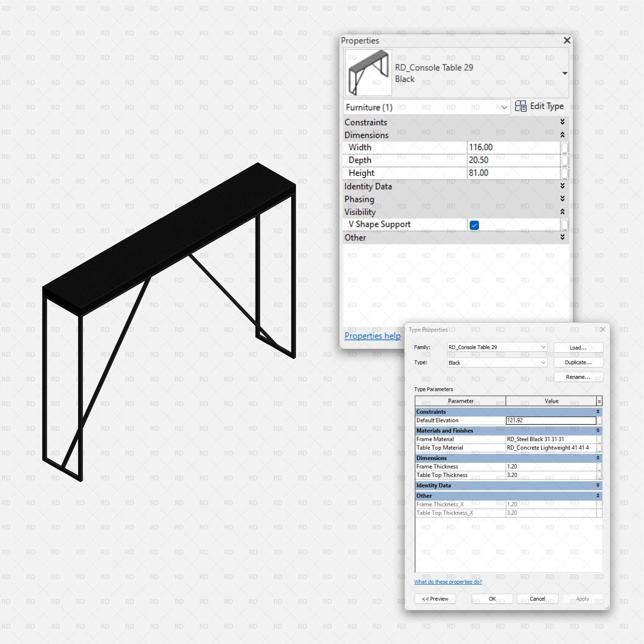644x644 pixels.
Task: Click the associate parameter button beside Height
Action: click(x=565, y=173)
